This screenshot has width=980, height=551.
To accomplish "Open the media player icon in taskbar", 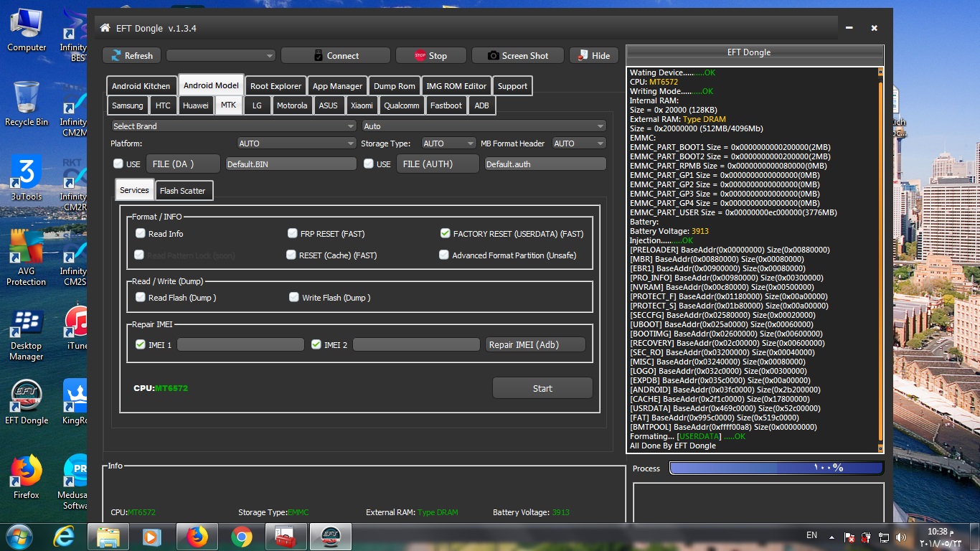I will pyautogui.click(x=151, y=537).
